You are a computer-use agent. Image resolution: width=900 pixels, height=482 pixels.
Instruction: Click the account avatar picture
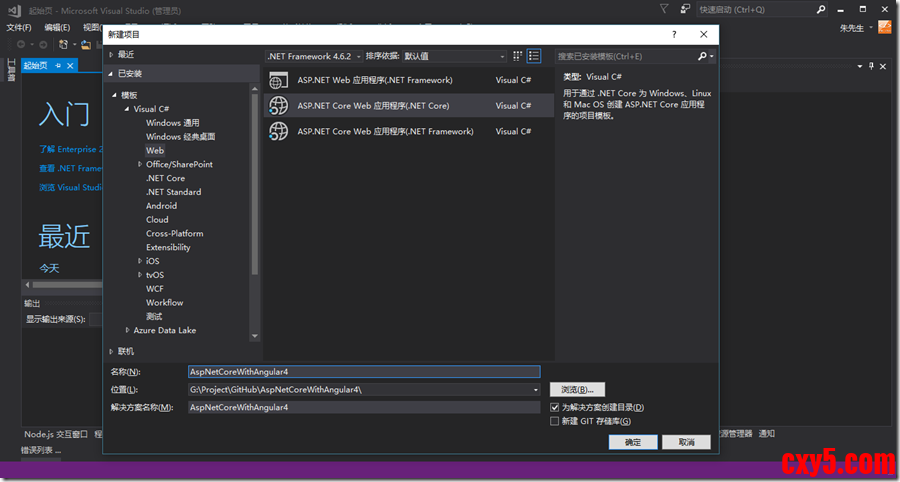click(x=885, y=28)
